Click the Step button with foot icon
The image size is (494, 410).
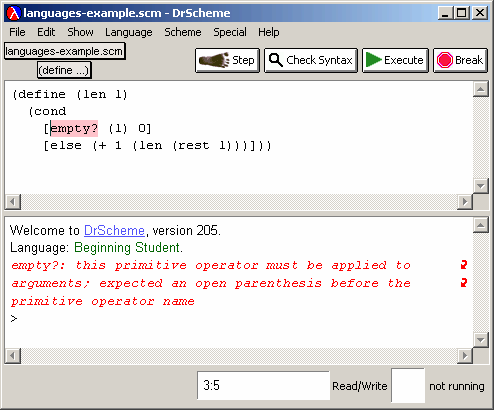pos(227,60)
